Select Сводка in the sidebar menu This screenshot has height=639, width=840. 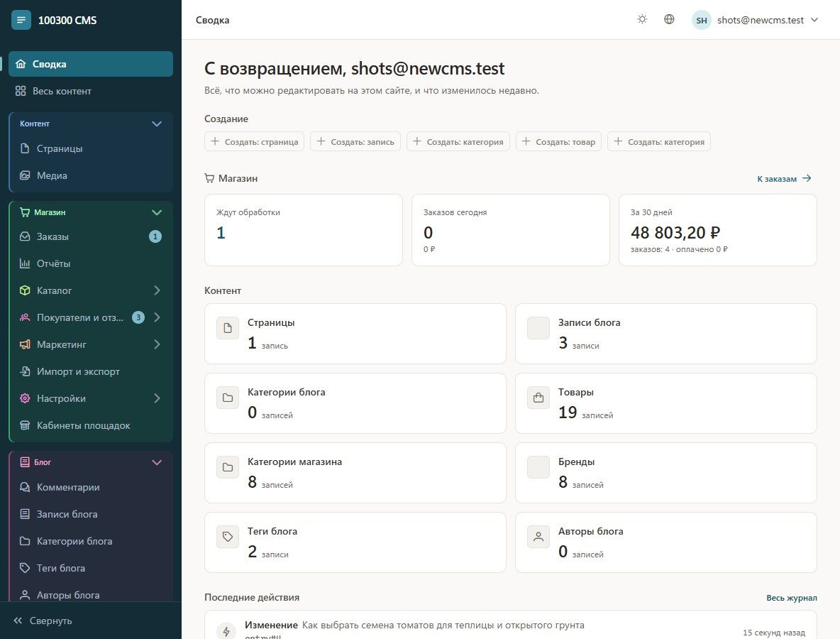91,64
